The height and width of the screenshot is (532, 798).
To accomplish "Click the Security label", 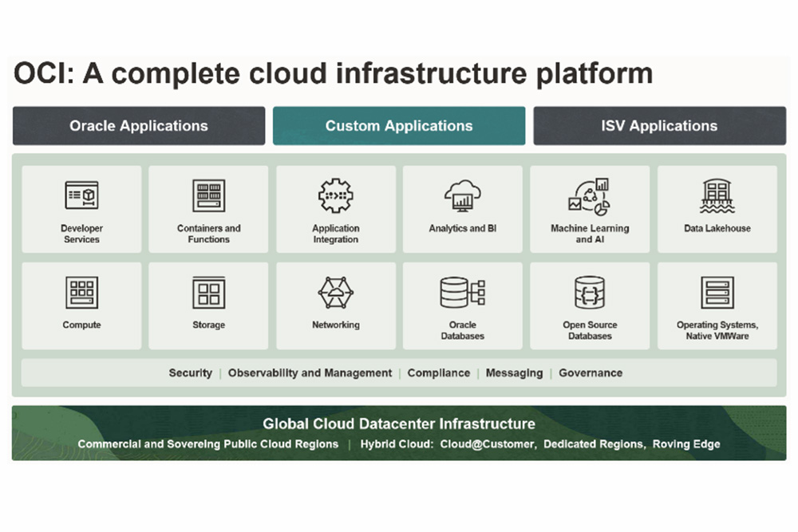I will coord(190,372).
